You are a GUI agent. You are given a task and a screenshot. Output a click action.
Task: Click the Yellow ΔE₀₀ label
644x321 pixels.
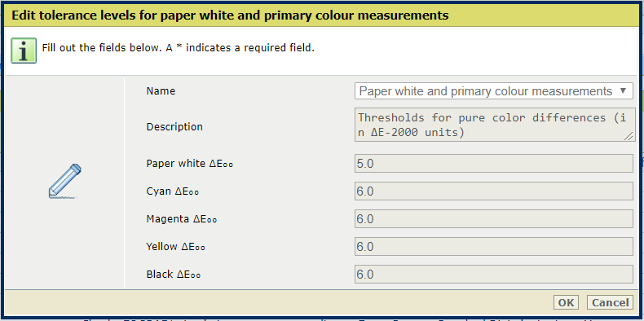[x=175, y=247]
